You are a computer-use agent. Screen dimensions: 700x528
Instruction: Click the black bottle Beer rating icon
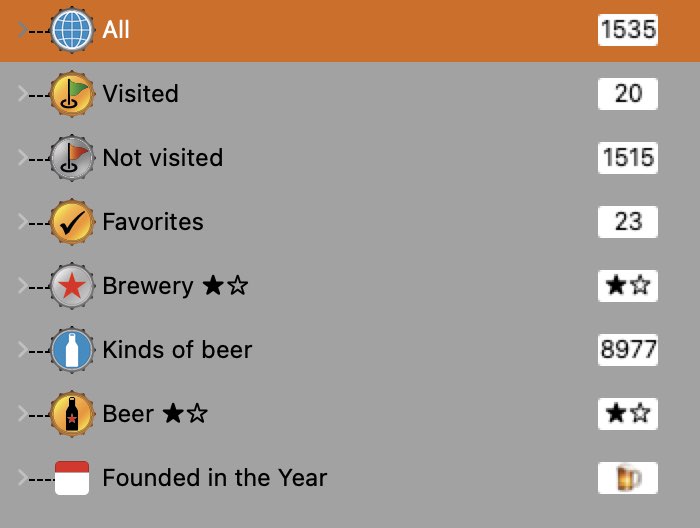click(x=71, y=414)
